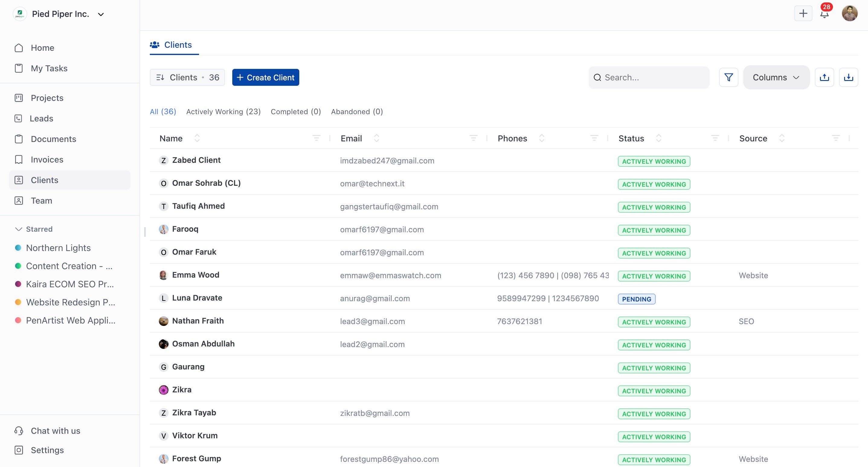Image resolution: width=868 pixels, height=467 pixels.
Task: Open Leads from the sidebar
Action: (x=41, y=119)
